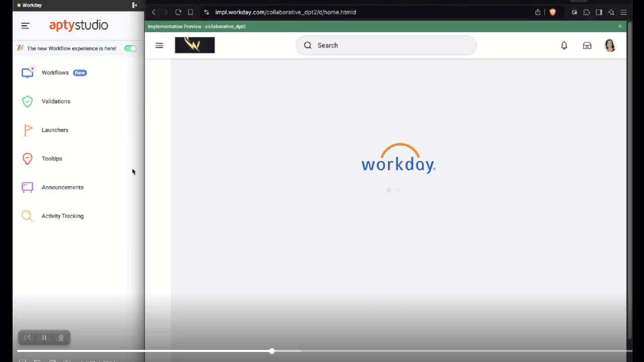Viewport: 644px width, 362px height.
Task: Open the Announcements menu item
Action: click(x=62, y=188)
